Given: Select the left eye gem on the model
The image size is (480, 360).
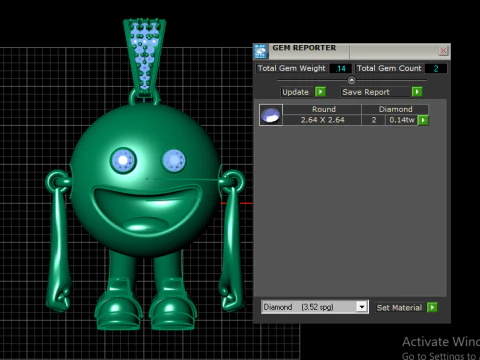Looking at the screenshot, I should pos(123,160).
